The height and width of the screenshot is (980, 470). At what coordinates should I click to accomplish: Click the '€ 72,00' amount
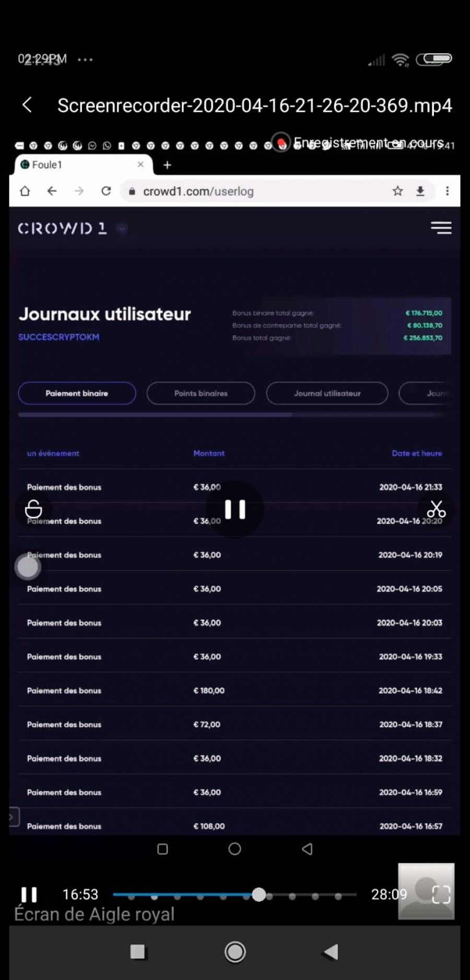pos(207,724)
